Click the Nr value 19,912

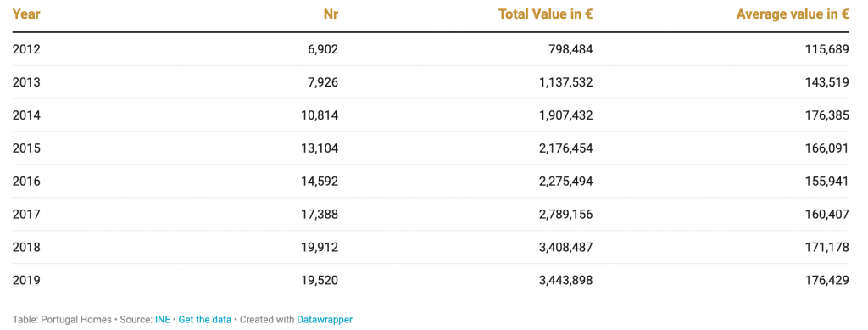pyautogui.click(x=318, y=248)
